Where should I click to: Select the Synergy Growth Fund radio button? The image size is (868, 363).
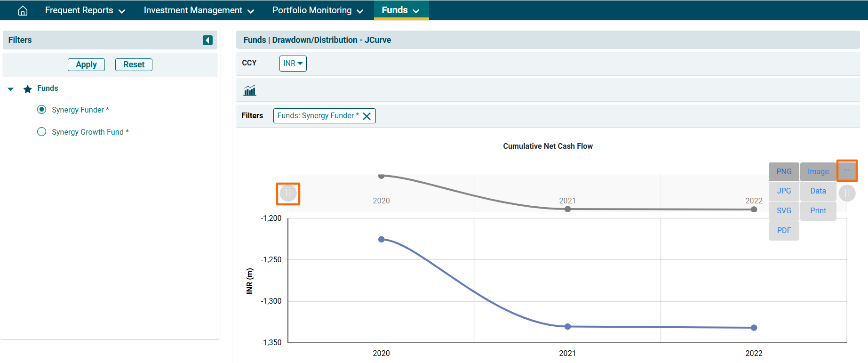42,132
